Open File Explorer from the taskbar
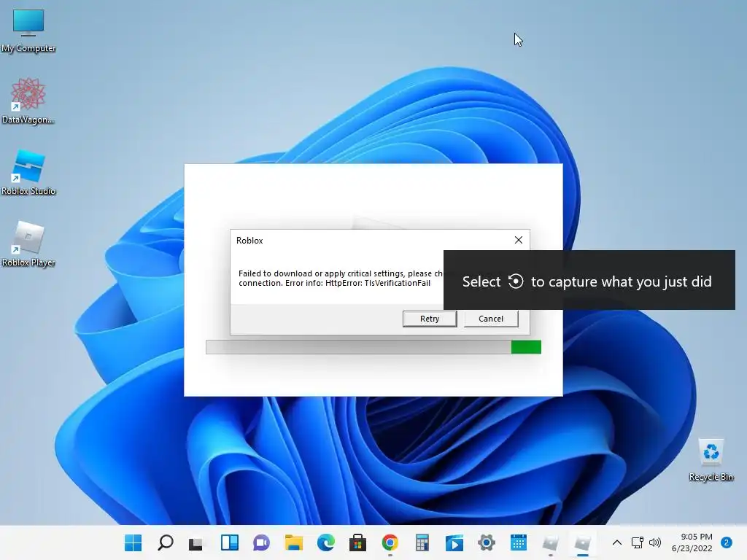Screen dimensions: 747x560 [x=294, y=542]
